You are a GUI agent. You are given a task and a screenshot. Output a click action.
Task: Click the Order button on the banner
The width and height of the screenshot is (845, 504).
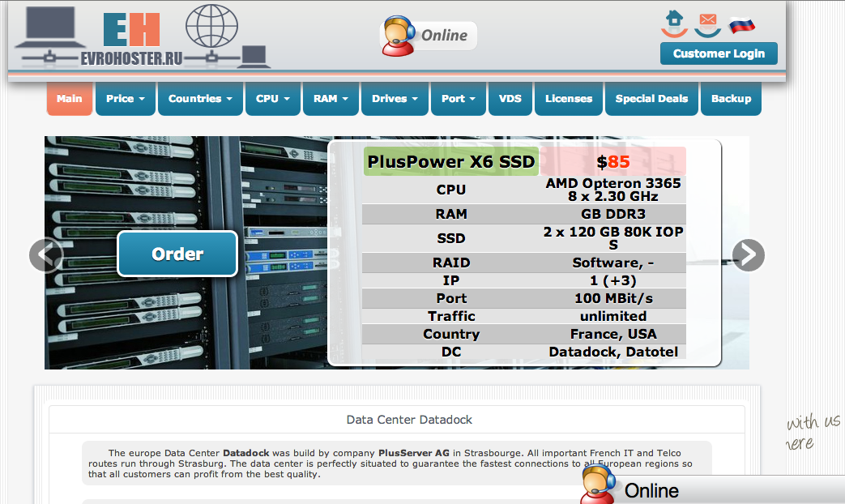point(177,254)
